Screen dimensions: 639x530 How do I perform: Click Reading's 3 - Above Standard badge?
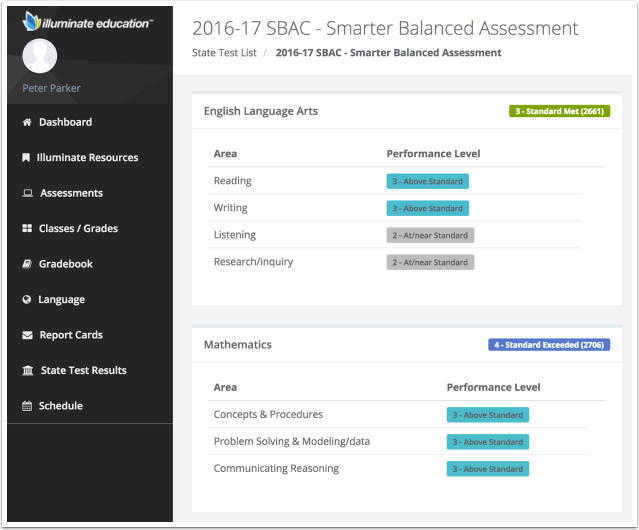[x=427, y=181]
